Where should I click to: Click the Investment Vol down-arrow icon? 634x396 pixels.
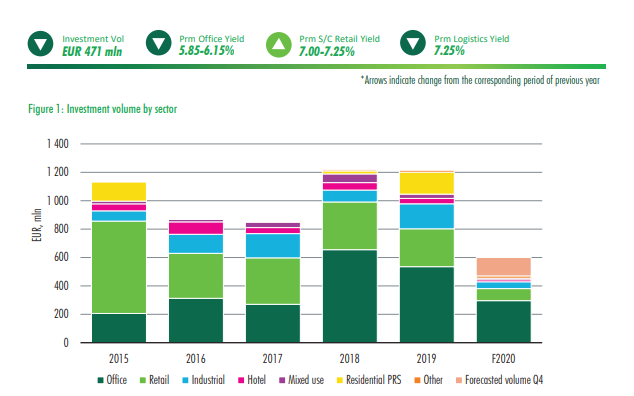(40, 44)
